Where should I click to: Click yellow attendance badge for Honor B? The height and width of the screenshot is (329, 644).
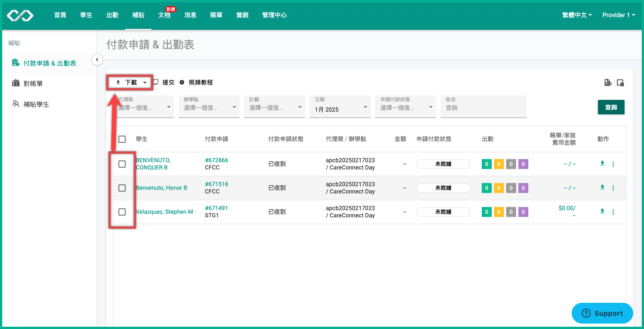[499, 188]
